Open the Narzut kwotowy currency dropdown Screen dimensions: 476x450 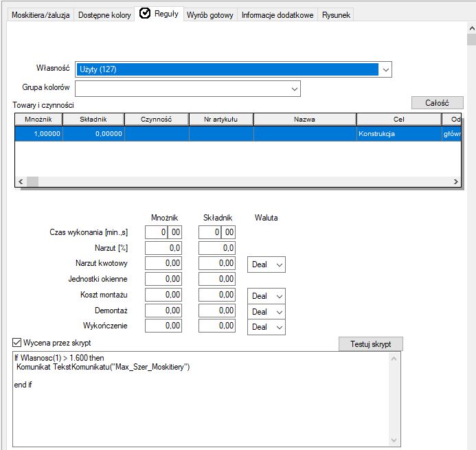tap(267, 265)
